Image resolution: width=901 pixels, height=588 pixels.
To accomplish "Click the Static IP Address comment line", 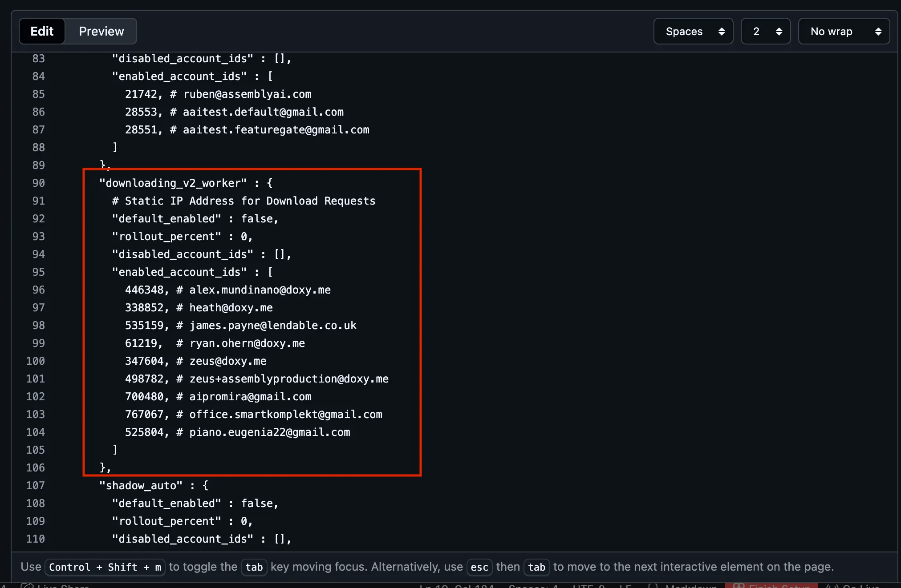I will (244, 201).
